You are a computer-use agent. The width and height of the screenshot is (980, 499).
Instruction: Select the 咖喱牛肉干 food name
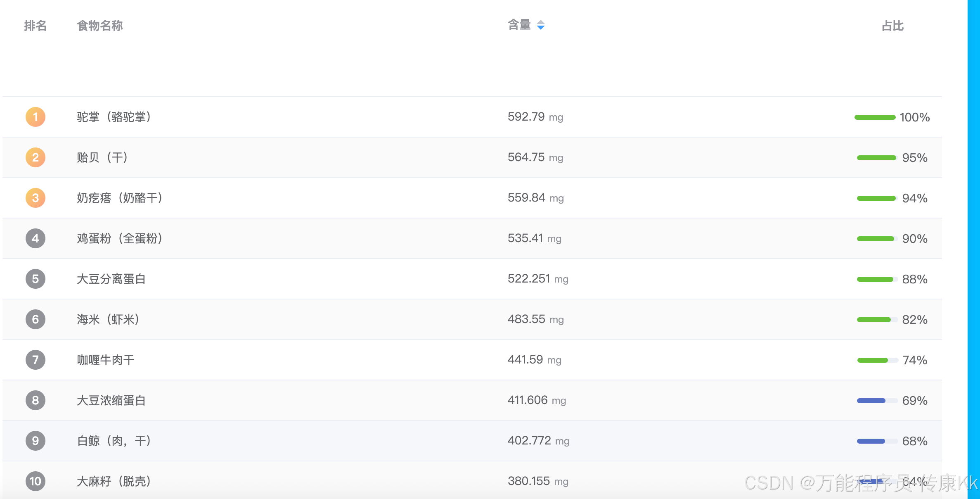click(106, 360)
